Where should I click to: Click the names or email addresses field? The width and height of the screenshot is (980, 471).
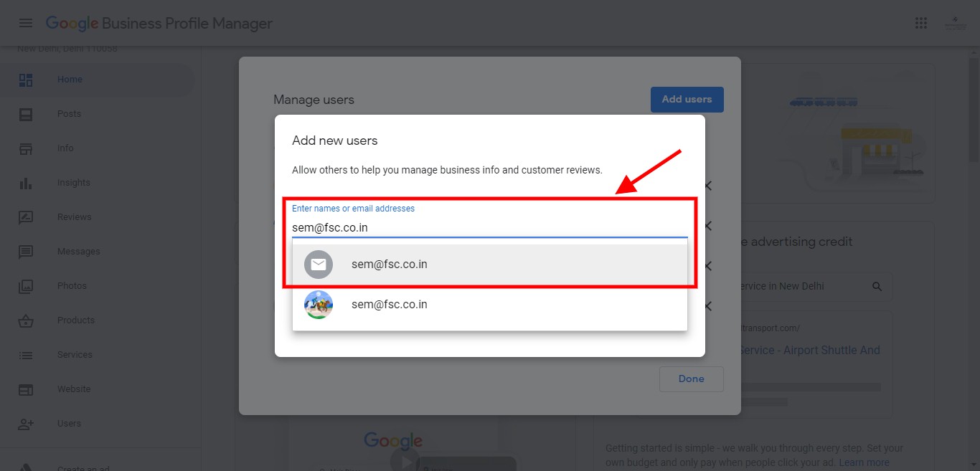coord(489,227)
